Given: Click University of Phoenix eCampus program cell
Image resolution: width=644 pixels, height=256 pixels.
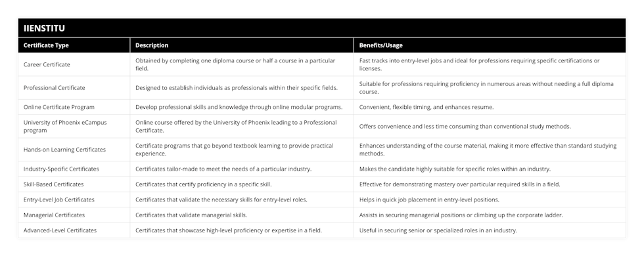Looking at the screenshot, I should pyautogui.click(x=74, y=126).
